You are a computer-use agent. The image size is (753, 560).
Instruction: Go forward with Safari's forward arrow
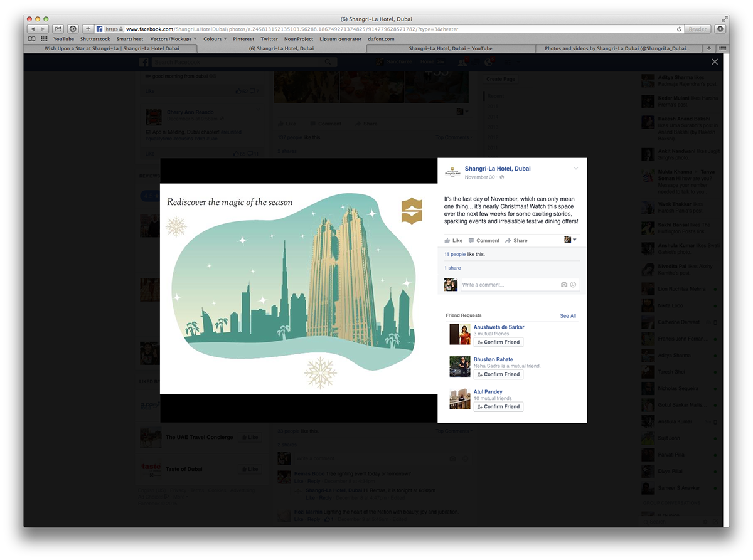[43, 29]
